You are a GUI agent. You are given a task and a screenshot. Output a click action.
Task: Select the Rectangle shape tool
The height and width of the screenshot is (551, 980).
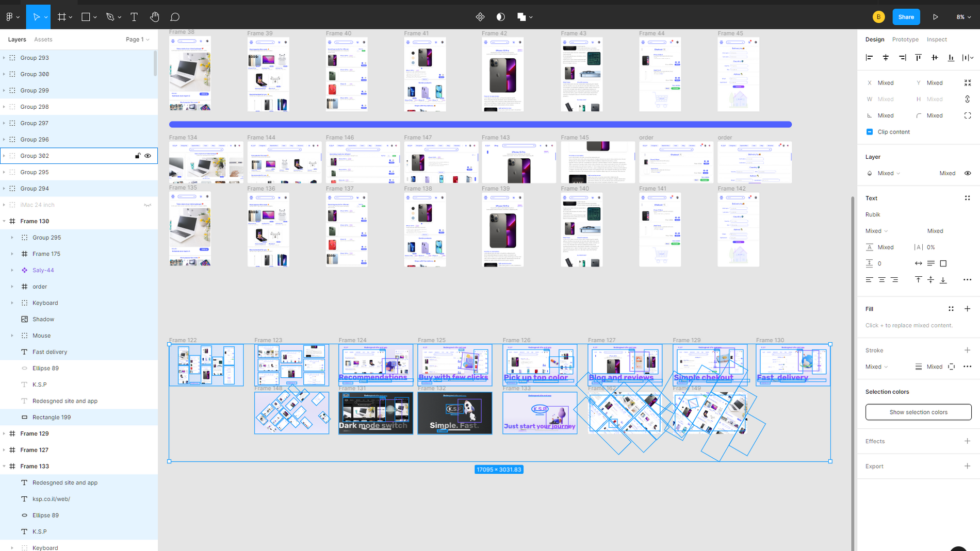86,17
